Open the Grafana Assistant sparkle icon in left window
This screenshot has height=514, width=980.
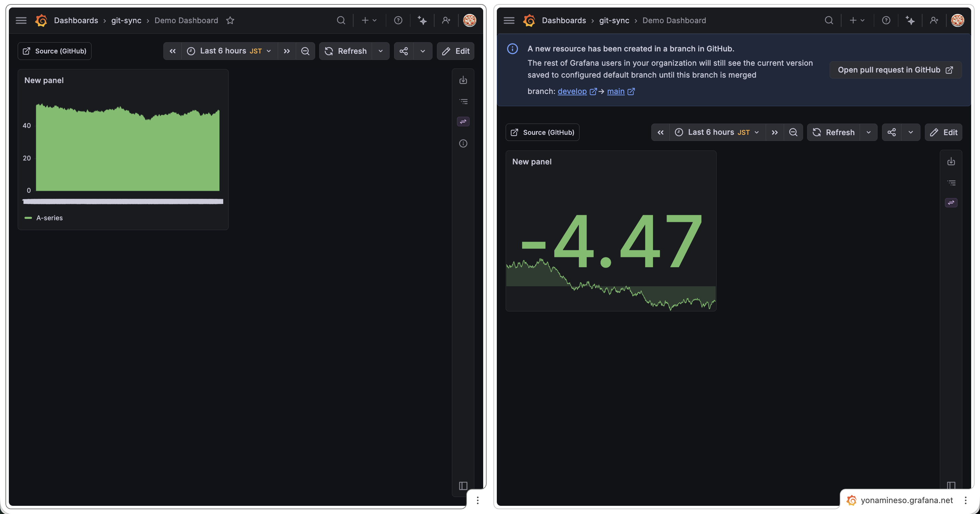[422, 20]
